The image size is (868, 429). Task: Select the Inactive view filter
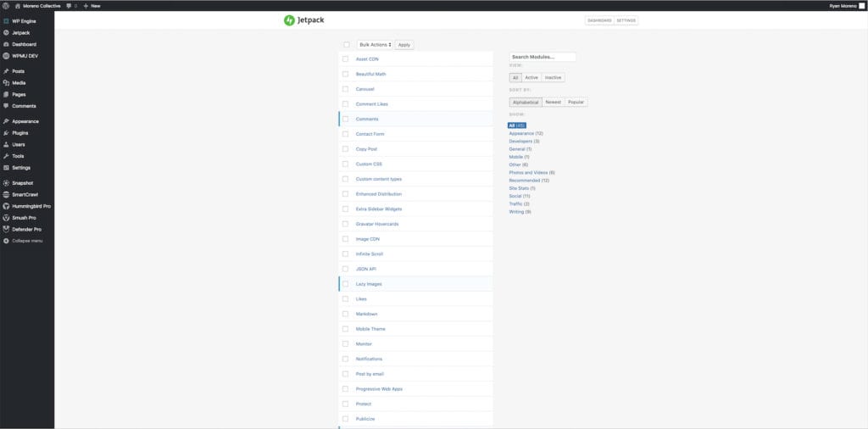click(x=553, y=77)
